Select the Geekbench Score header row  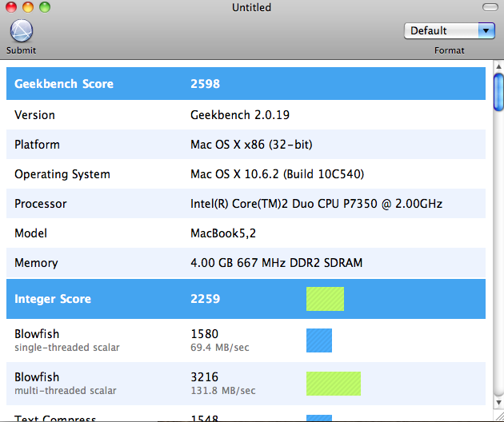click(x=246, y=83)
